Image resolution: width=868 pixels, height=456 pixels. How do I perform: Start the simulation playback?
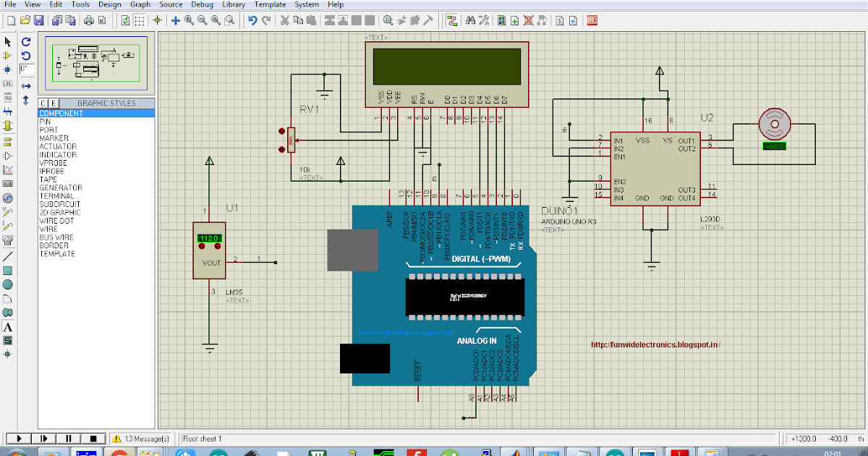coord(18,438)
